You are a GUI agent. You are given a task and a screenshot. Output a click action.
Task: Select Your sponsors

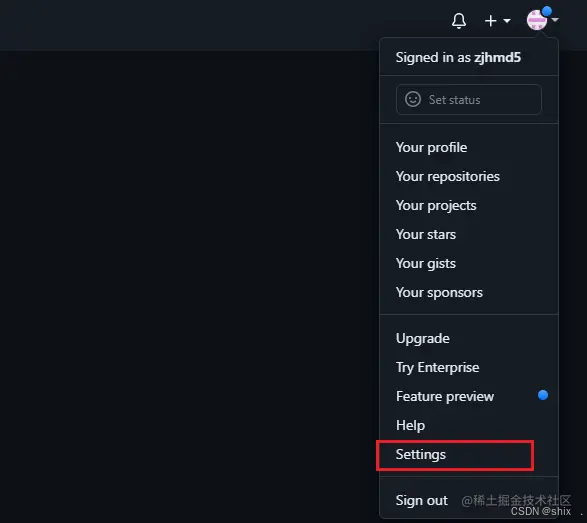tap(439, 292)
